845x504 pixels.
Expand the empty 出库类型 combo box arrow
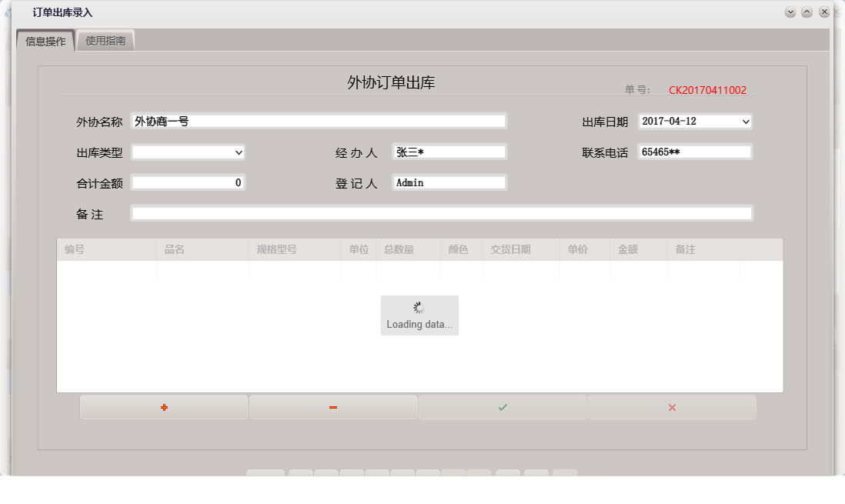coord(240,152)
